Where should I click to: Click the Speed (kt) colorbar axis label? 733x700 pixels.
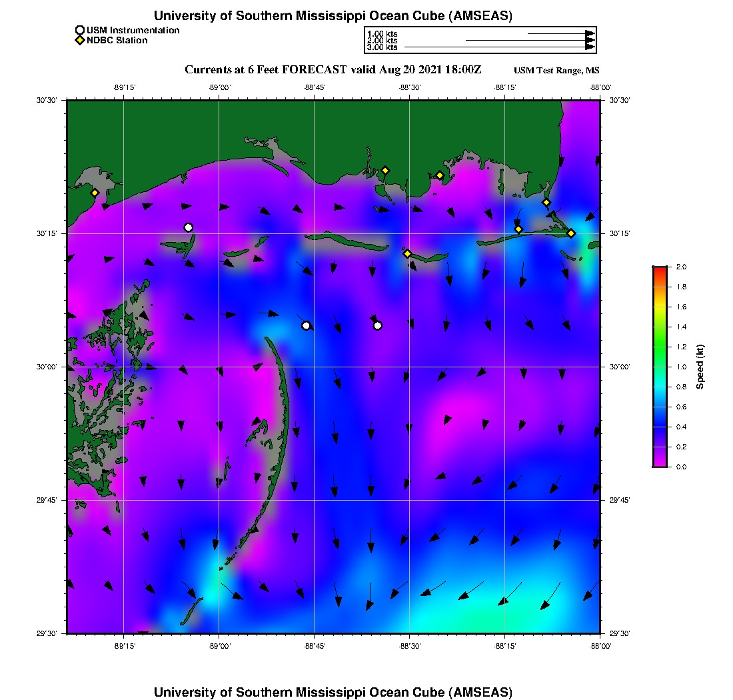click(x=700, y=367)
